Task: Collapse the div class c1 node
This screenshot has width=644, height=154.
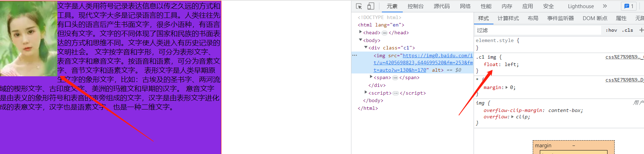Action: tap(366, 47)
